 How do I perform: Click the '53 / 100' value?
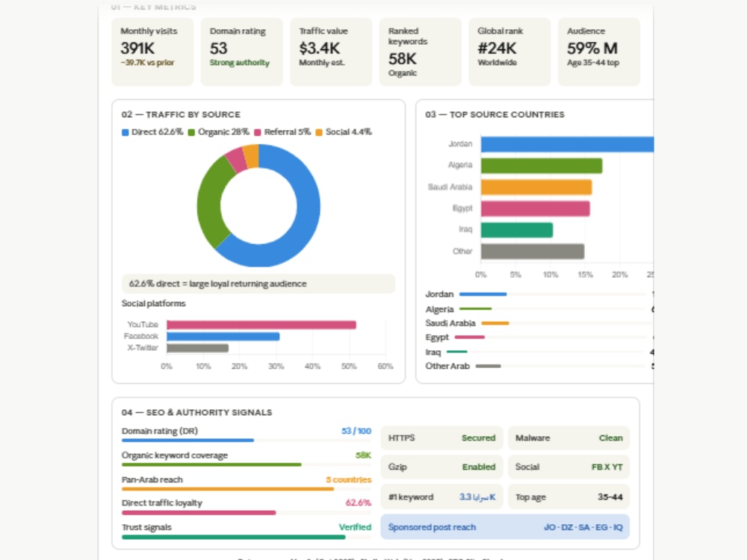tap(356, 431)
